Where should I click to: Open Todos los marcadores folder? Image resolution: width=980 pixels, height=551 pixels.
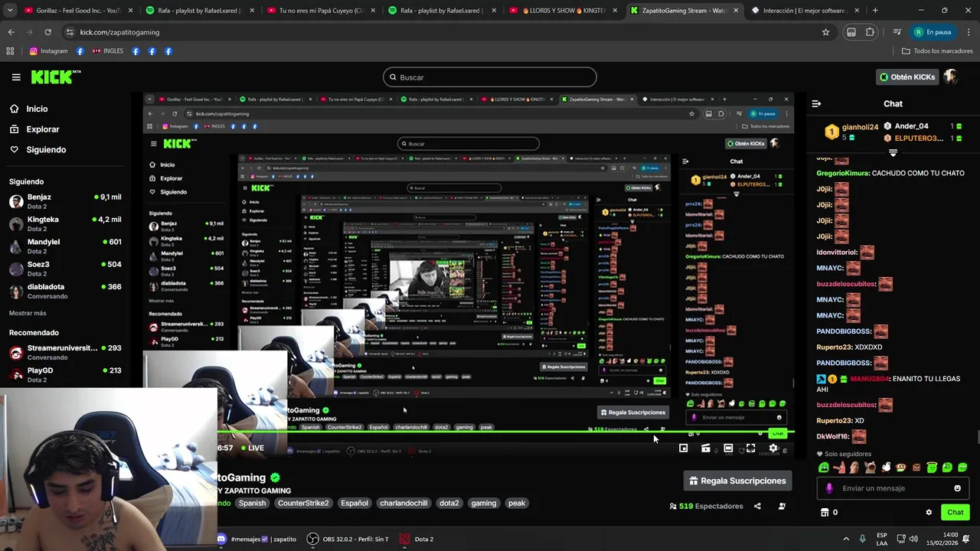(x=937, y=51)
